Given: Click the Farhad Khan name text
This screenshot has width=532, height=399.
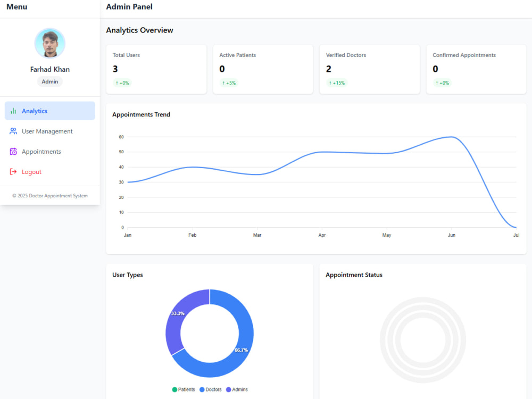Looking at the screenshot, I should [x=50, y=69].
